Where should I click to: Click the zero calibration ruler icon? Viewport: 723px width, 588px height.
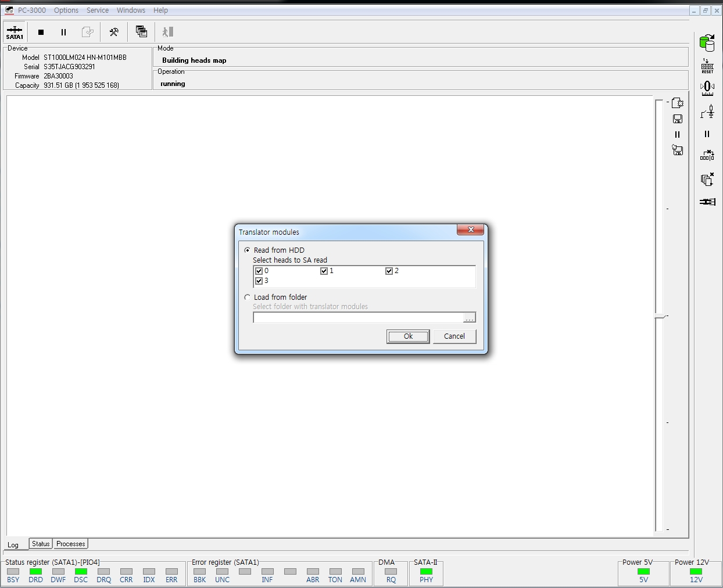pyautogui.click(x=707, y=88)
